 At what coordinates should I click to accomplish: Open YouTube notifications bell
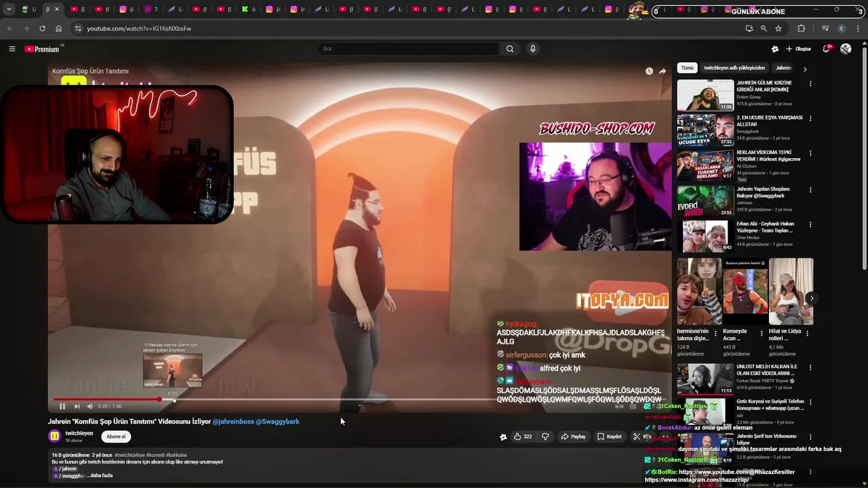coord(826,49)
